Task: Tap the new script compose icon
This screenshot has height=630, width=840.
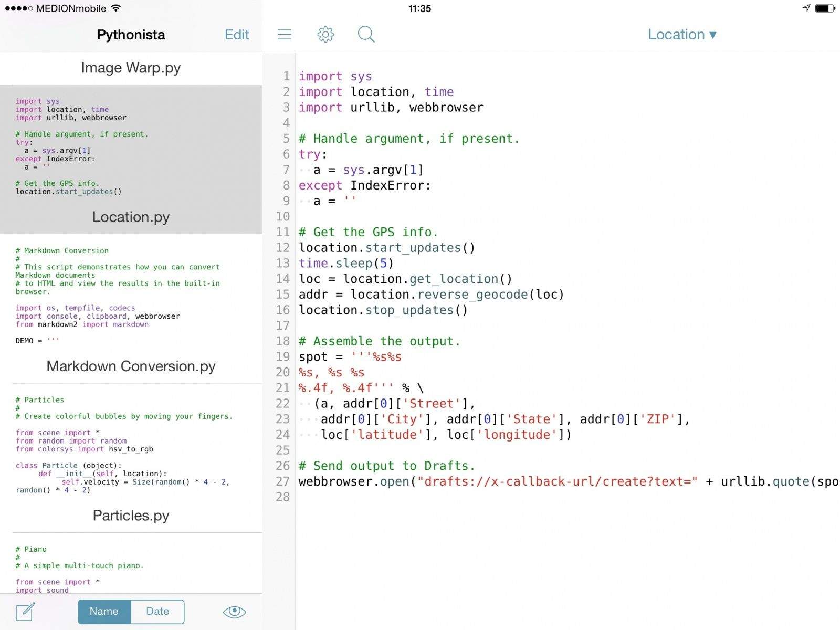Action: tap(24, 612)
